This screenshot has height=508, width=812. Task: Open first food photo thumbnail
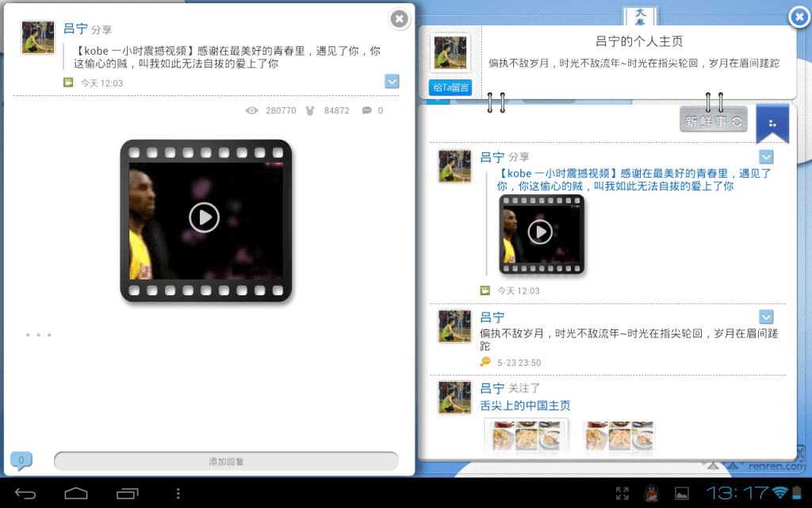coord(527,437)
